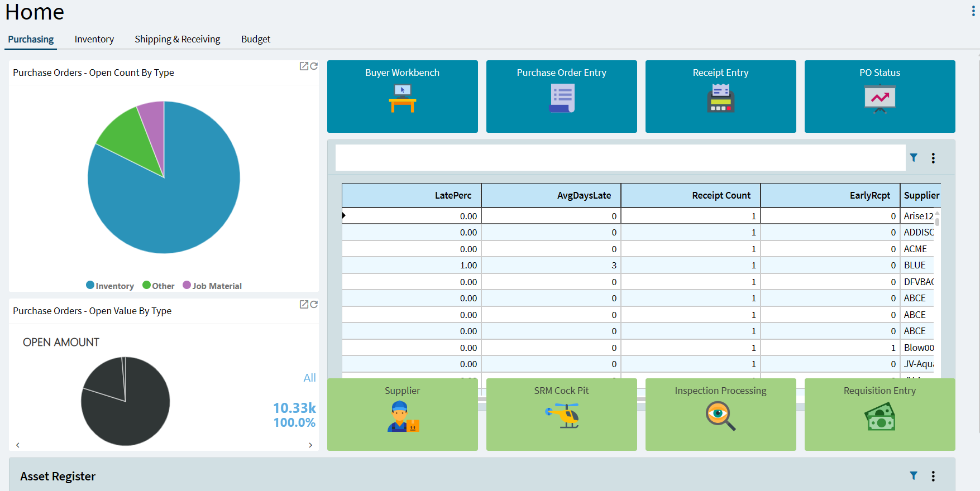Image resolution: width=980 pixels, height=491 pixels.
Task: Click the next arrow under the Open Amount chart
Action: coord(310,445)
